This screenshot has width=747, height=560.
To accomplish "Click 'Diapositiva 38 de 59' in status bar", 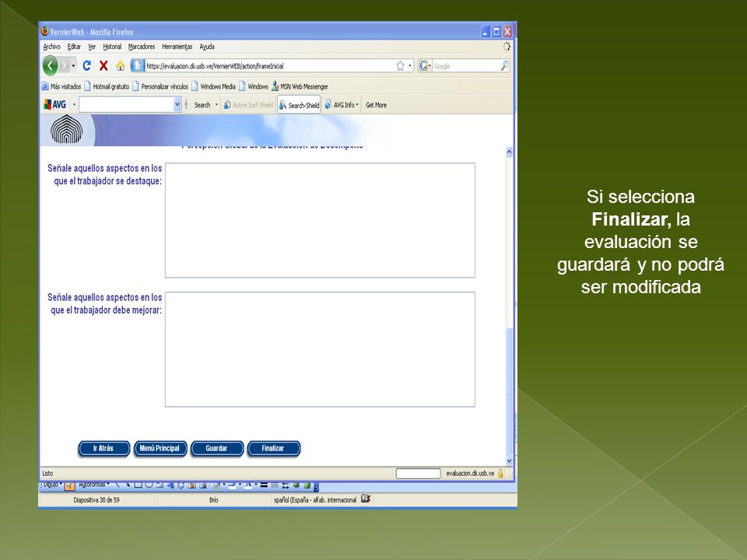I will coord(96,500).
